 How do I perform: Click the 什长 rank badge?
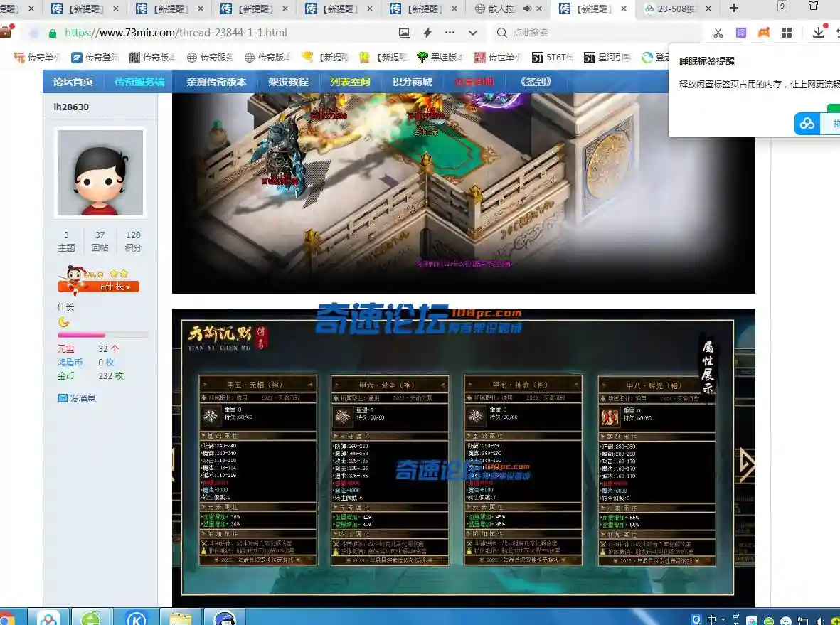pos(98,280)
